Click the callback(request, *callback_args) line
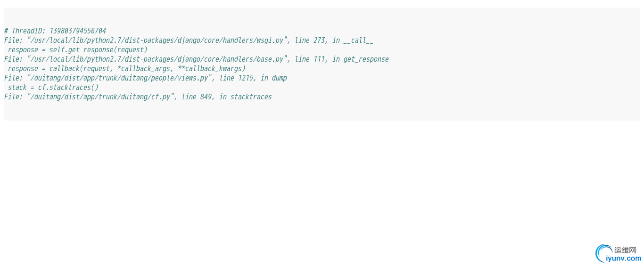 tap(127, 69)
